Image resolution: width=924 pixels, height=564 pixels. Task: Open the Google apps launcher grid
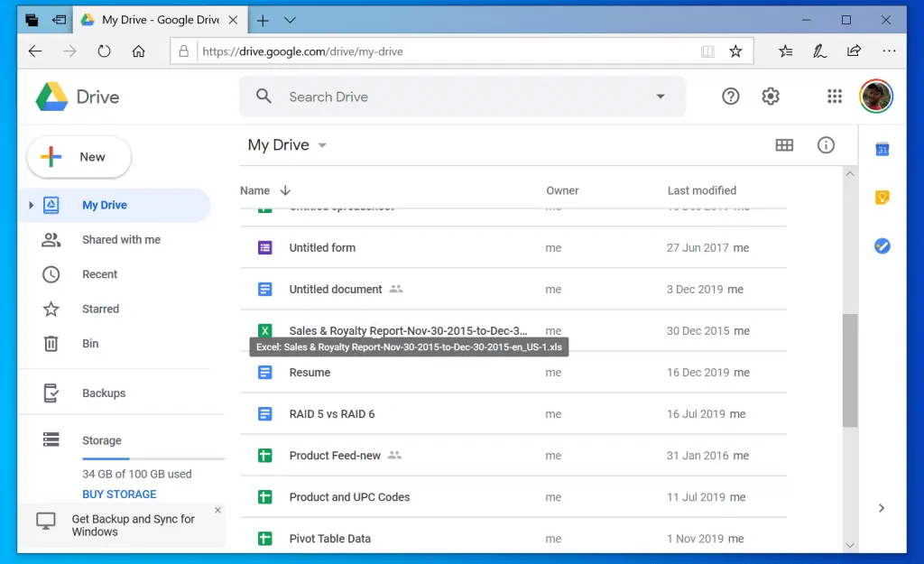[834, 96]
